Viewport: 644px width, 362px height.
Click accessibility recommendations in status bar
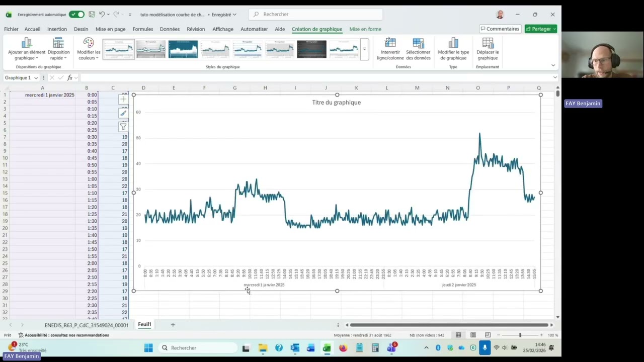tap(64, 335)
